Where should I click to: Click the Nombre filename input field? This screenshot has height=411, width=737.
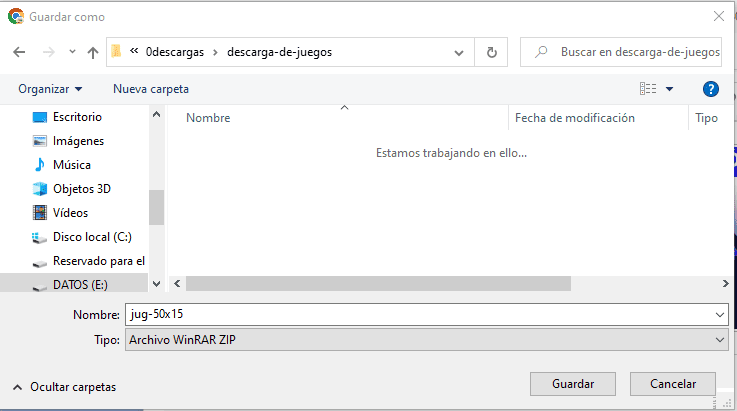pos(420,314)
